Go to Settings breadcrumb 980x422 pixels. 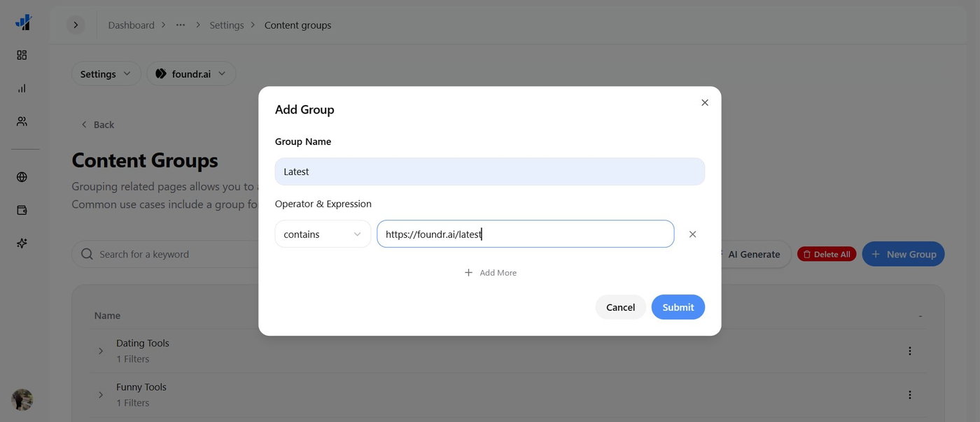point(227,25)
